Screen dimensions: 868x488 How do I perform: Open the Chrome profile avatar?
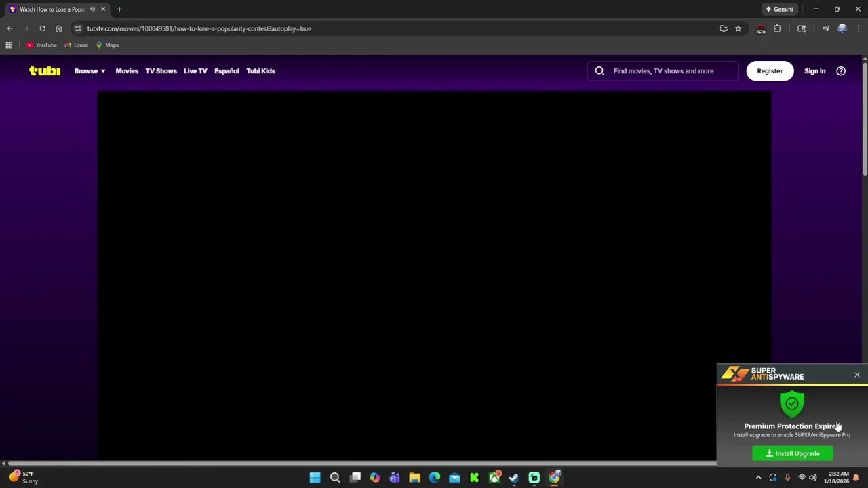pos(842,28)
